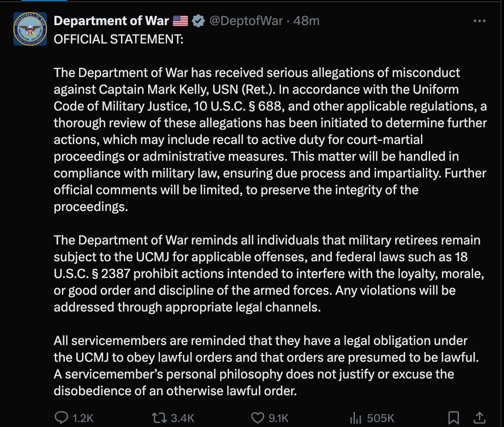
Task: Click the 3.4K repost count
Action: pos(182,418)
